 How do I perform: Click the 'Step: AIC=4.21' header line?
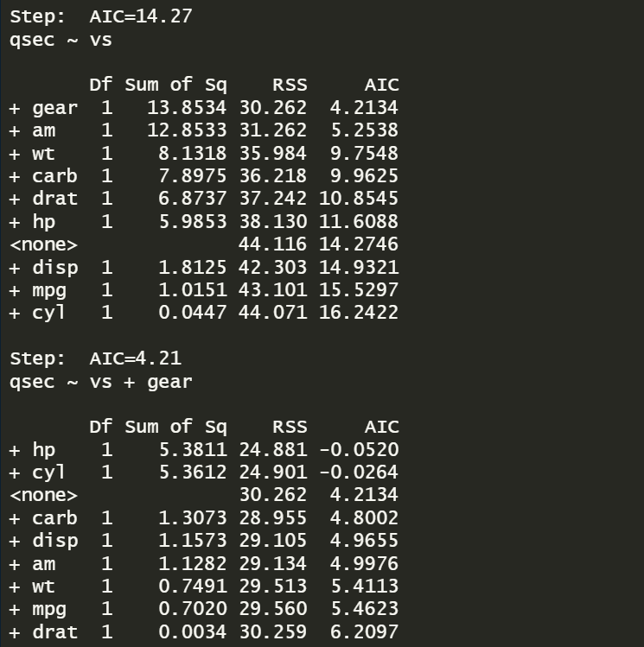pyautogui.click(x=95, y=358)
